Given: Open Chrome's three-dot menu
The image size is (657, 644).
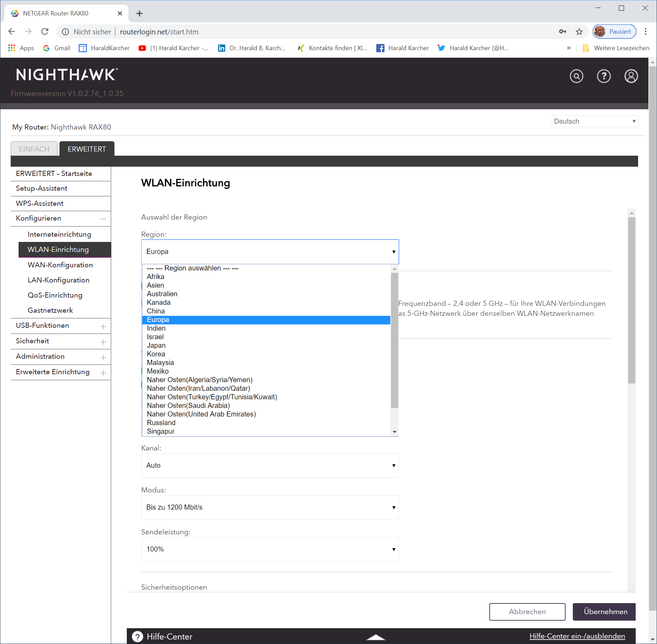Looking at the screenshot, I should coord(646,32).
